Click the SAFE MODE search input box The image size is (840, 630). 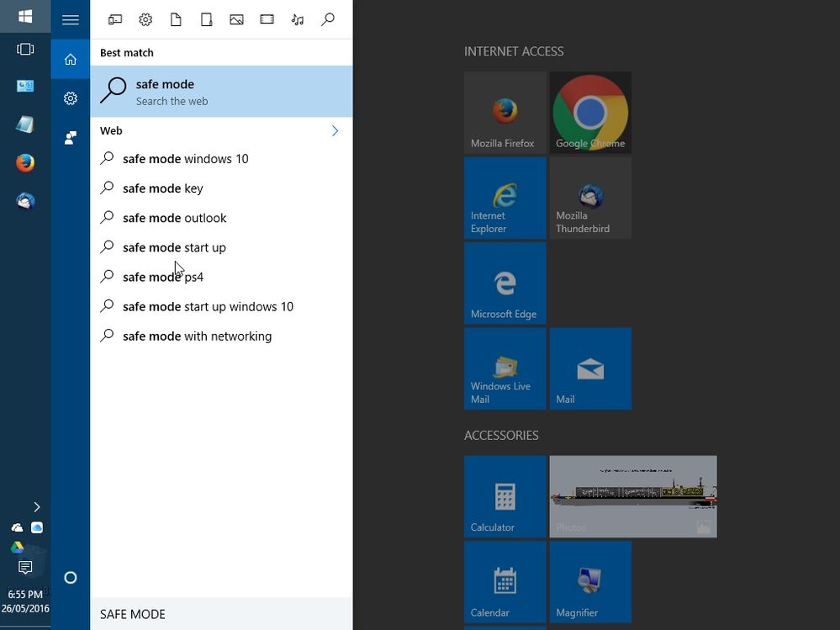tap(221, 614)
